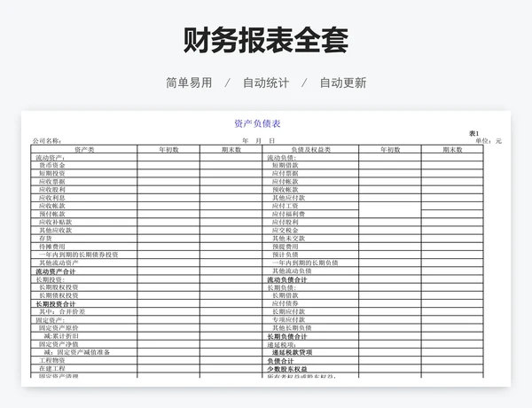
Task: Click the bold 递延税款贷项 row
Action: click(x=292, y=353)
